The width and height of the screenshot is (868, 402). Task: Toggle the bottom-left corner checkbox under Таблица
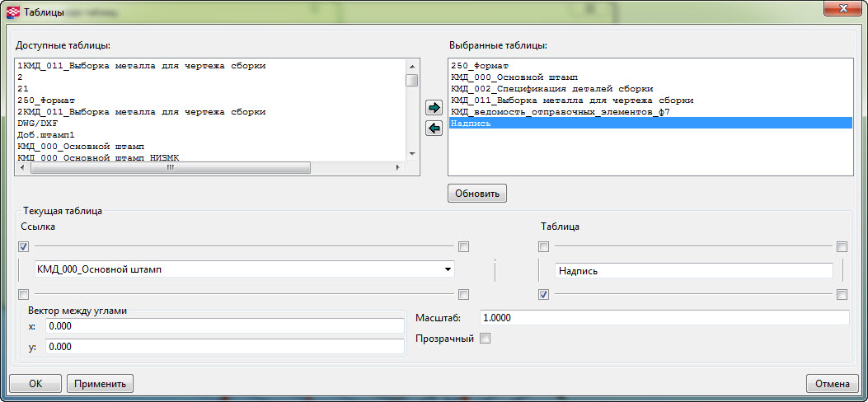pos(543,295)
